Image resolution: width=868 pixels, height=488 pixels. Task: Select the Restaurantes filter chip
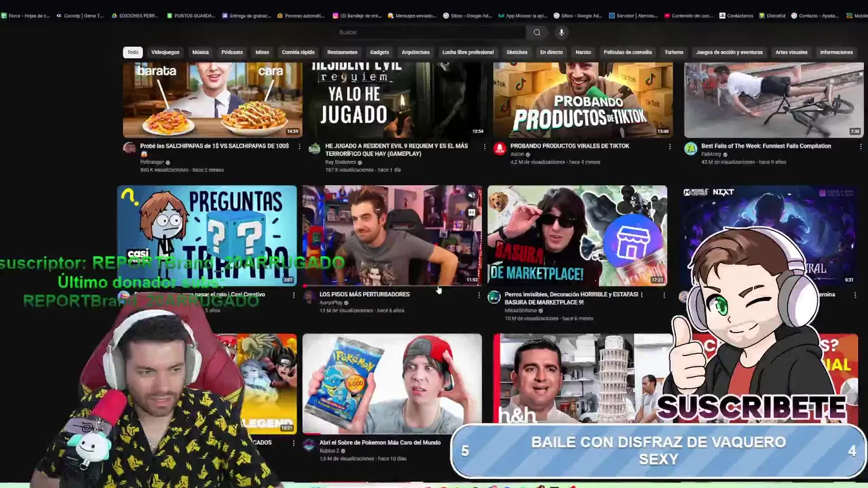pyautogui.click(x=342, y=52)
